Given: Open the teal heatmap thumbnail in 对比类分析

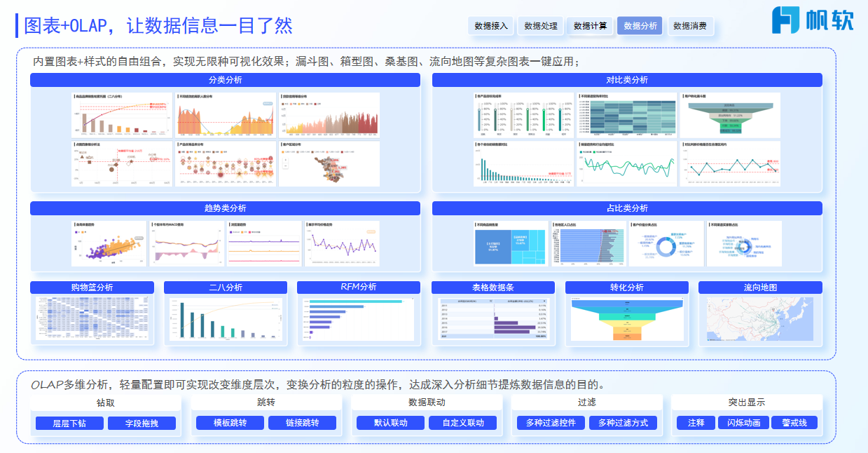Looking at the screenshot, I should point(627,115).
